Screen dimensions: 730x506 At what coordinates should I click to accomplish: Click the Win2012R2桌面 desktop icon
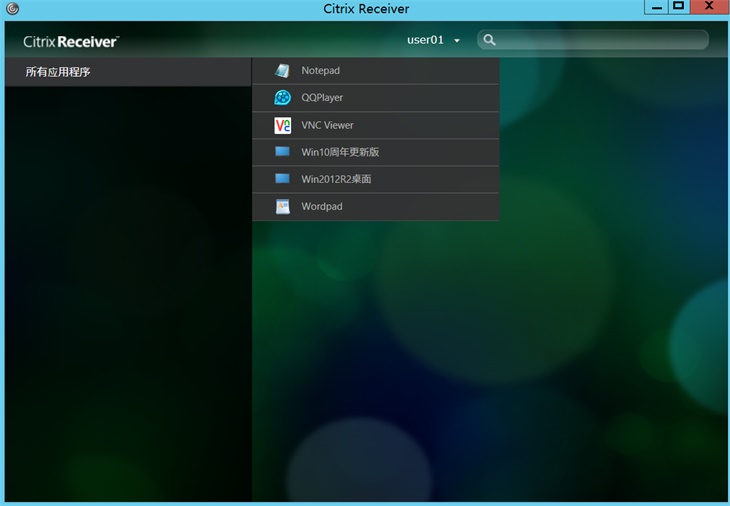click(282, 178)
